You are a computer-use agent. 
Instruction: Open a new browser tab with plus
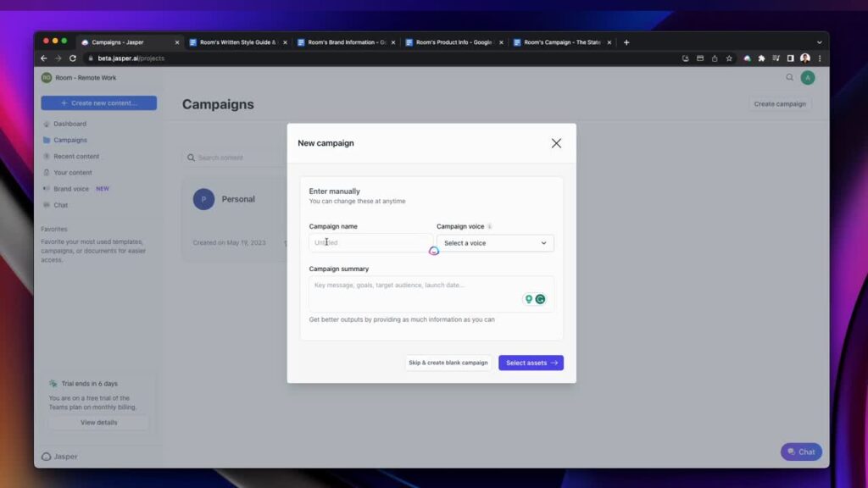pos(626,42)
